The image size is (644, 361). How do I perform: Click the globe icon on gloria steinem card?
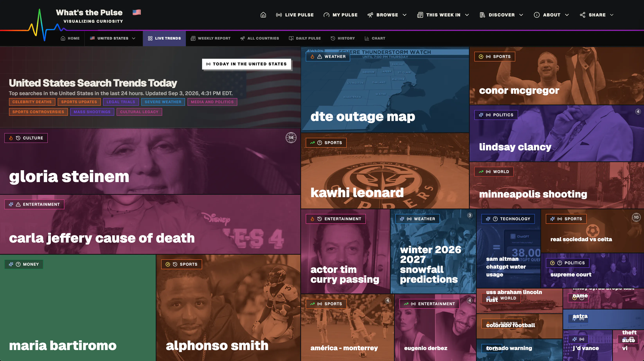coord(291,138)
